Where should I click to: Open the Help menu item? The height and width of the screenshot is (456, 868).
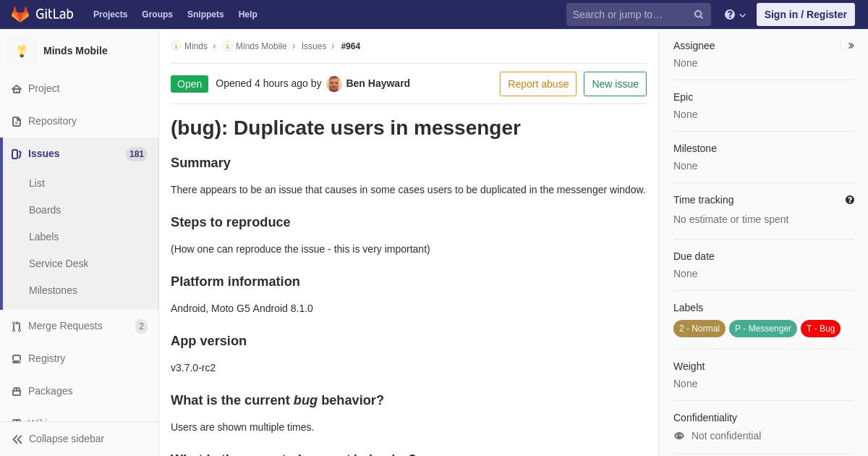click(x=248, y=14)
